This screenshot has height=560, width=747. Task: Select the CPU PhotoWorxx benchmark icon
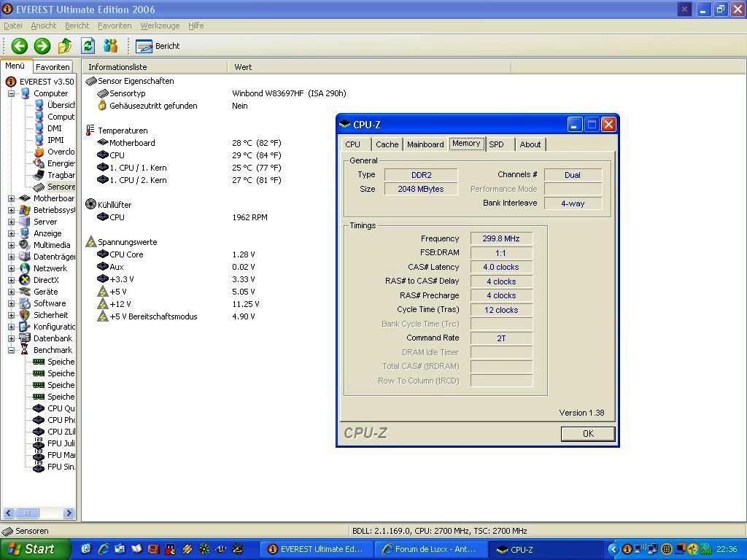39,420
